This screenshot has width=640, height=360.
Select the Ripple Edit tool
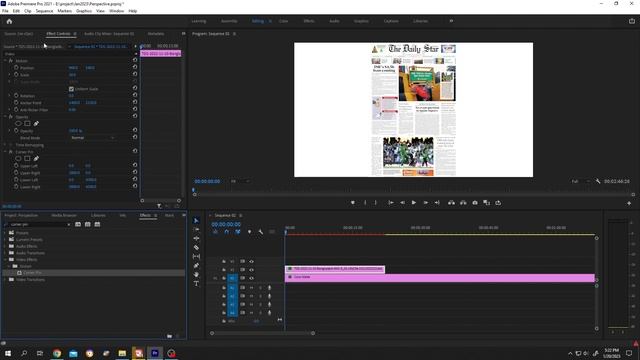tap(196, 238)
